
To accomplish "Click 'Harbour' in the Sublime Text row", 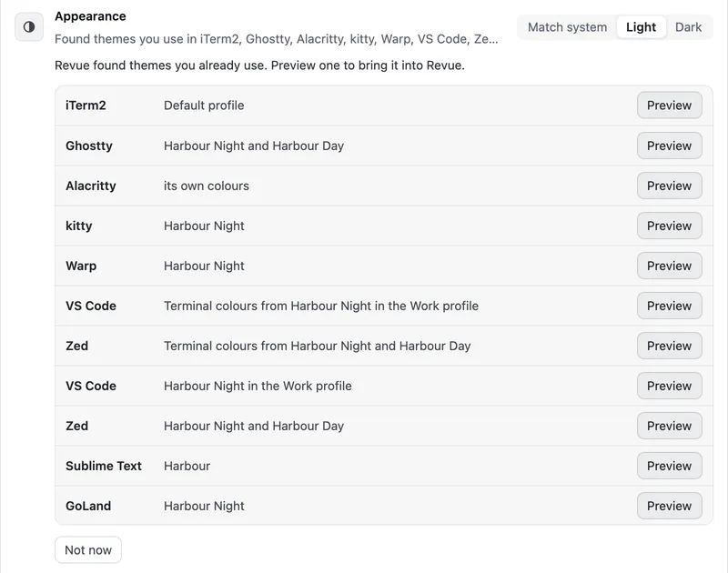I will (187, 466).
